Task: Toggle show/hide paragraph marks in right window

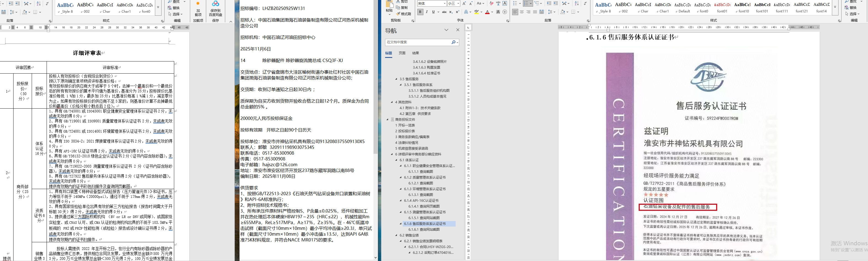Action: (x=585, y=3)
